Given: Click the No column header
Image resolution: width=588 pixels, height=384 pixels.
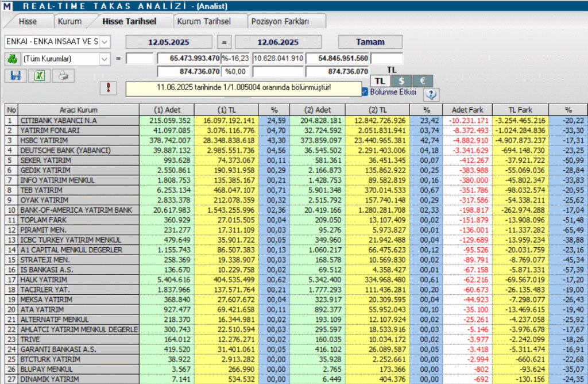Looking at the screenshot, I should 11,110.
